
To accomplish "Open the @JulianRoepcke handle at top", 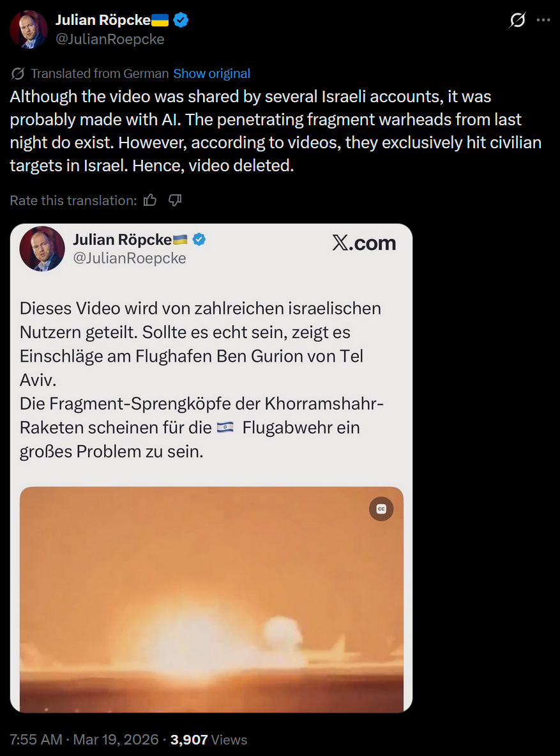I will pyautogui.click(x=110, y=39).
